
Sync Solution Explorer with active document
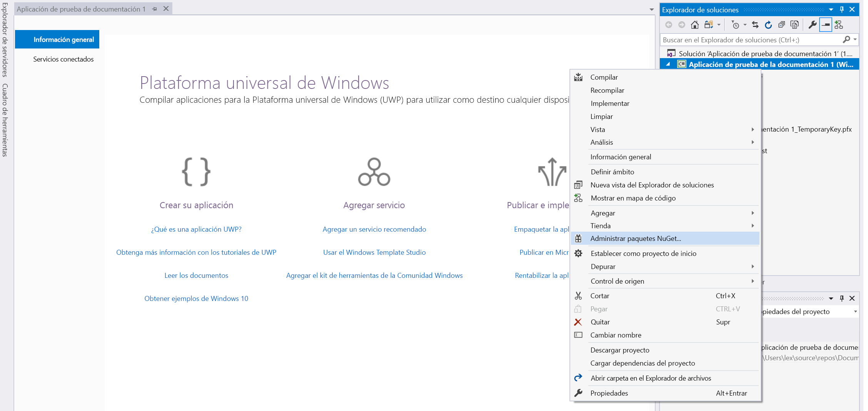[755, 24]
